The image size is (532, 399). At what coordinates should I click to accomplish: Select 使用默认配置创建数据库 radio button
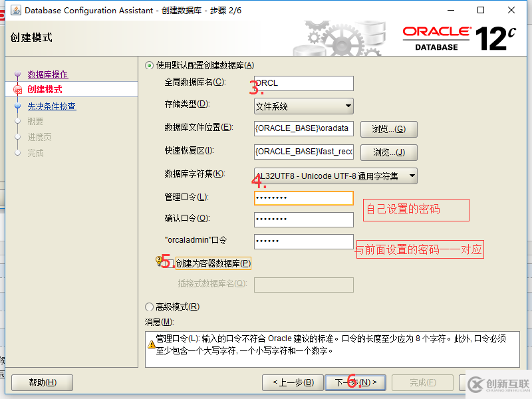[149, 65]
